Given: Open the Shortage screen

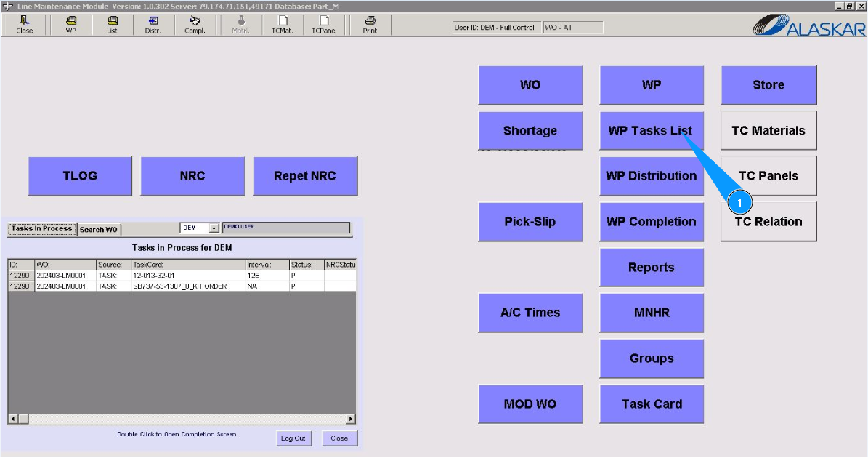Looking at the screenshot, I should (530, 131).
